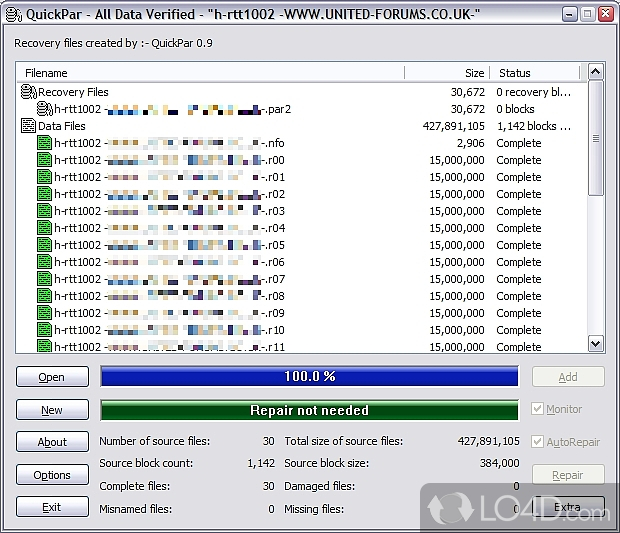620x533 pixels.
Task: Click the green icon of the .r10 file
Action: point(44,330)
